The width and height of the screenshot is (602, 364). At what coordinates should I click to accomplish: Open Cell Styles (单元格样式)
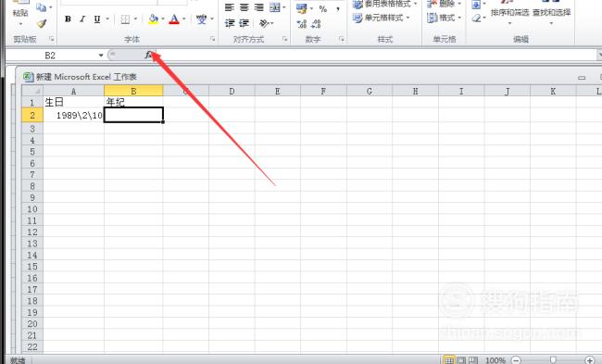[x=381, y=18]
